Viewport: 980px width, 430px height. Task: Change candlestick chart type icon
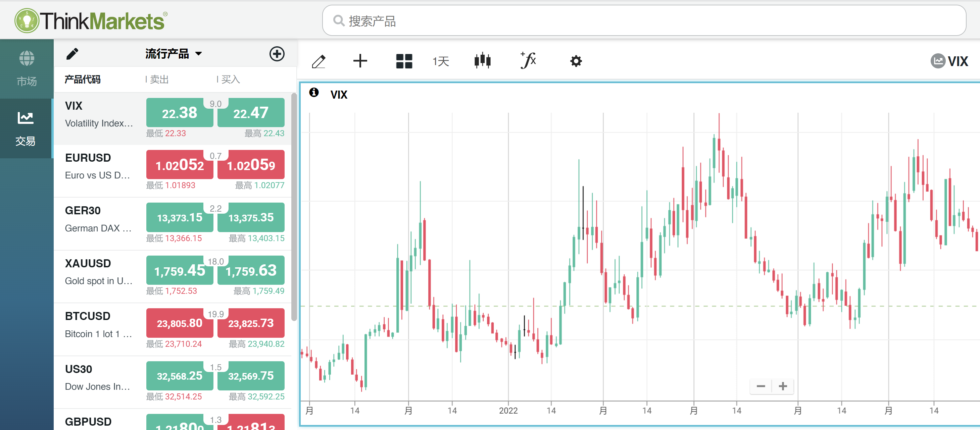point(482,60)
